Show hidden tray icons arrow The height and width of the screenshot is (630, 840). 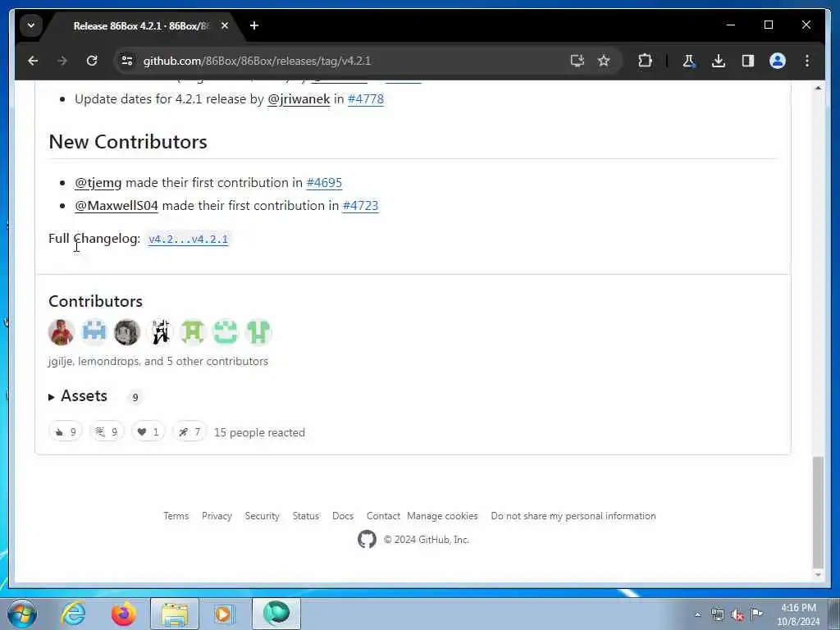coord(697,615)
